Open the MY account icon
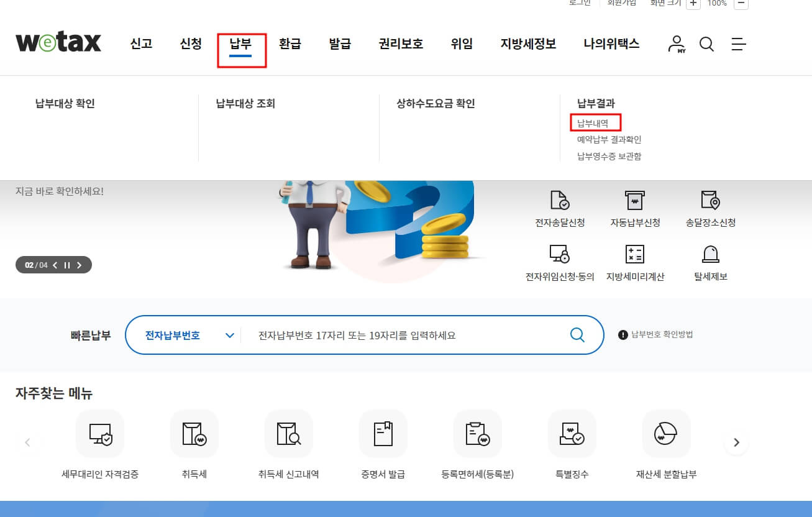The height and width of the screenshot is (517, 812). [677, 43]
